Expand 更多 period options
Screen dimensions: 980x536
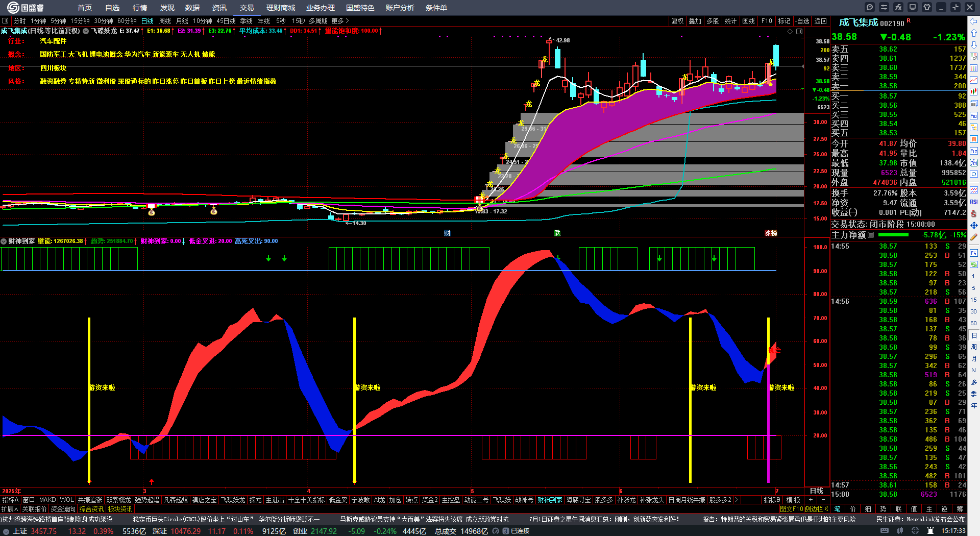tap(340, 21)
